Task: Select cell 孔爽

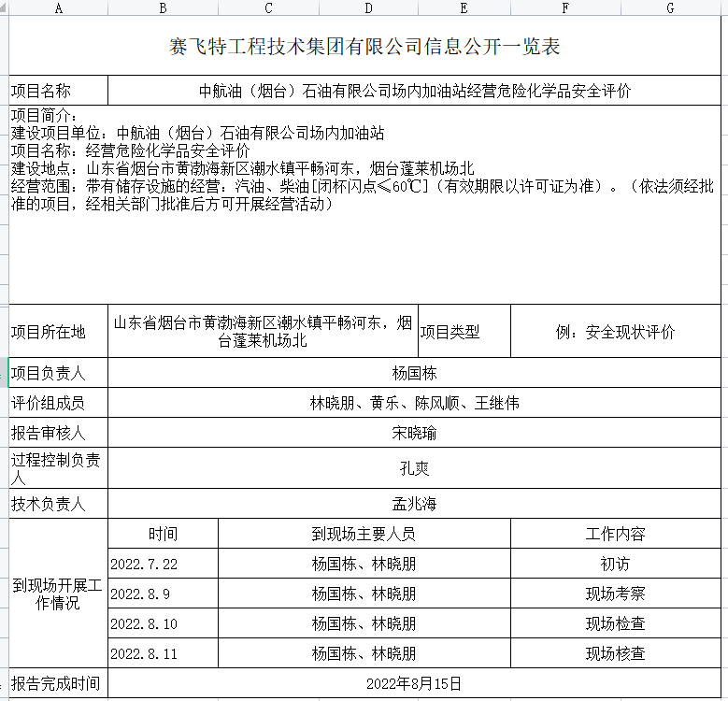Action: (x=414, y=467)
